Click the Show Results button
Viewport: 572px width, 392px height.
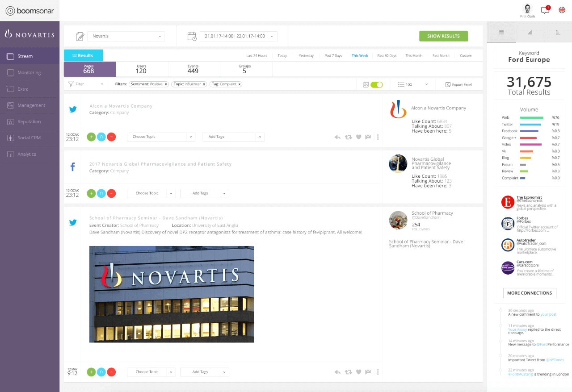point(443,36)
